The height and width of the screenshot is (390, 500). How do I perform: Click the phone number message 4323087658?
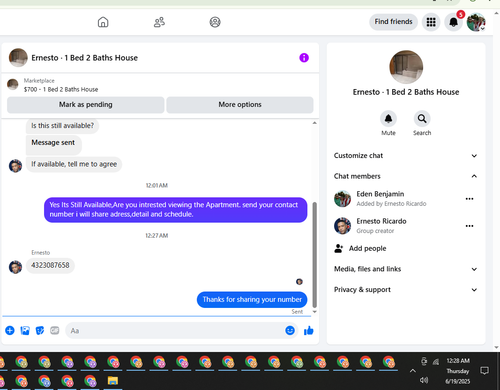[x=50, y=265]
